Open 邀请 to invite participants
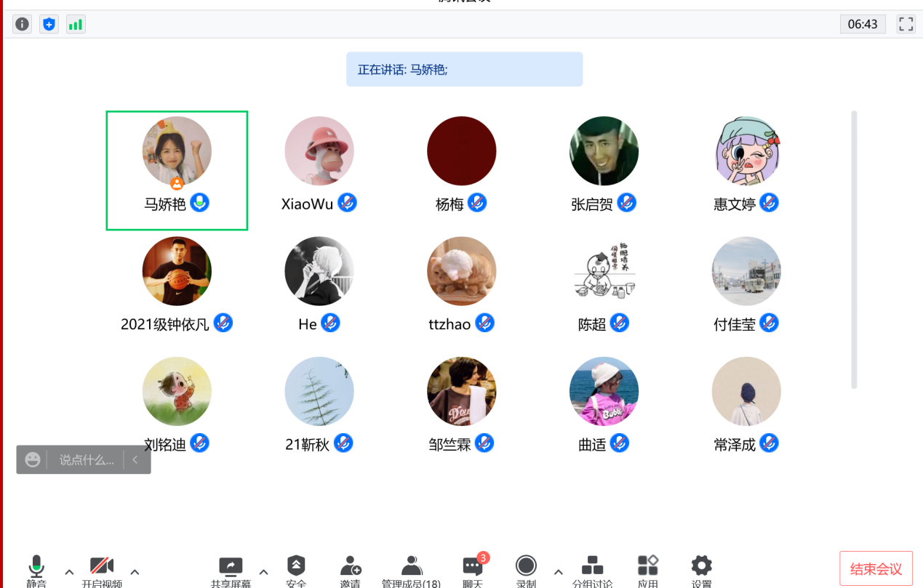Screen dimensions: 923x588 pos(350,569)
